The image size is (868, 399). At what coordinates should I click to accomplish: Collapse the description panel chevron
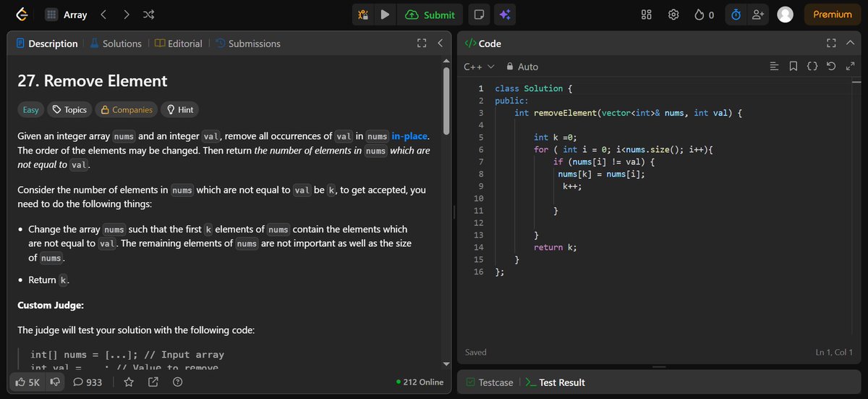tap(440, 43)
